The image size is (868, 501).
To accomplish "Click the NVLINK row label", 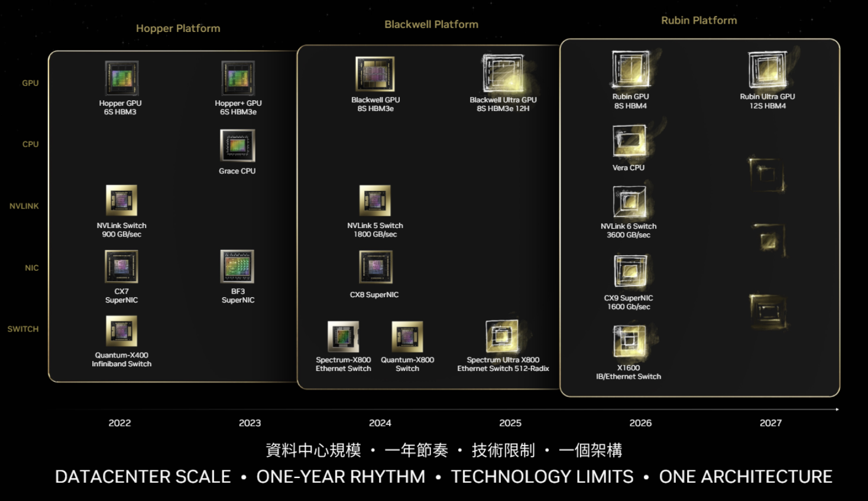I will click(x=24, y=206).
